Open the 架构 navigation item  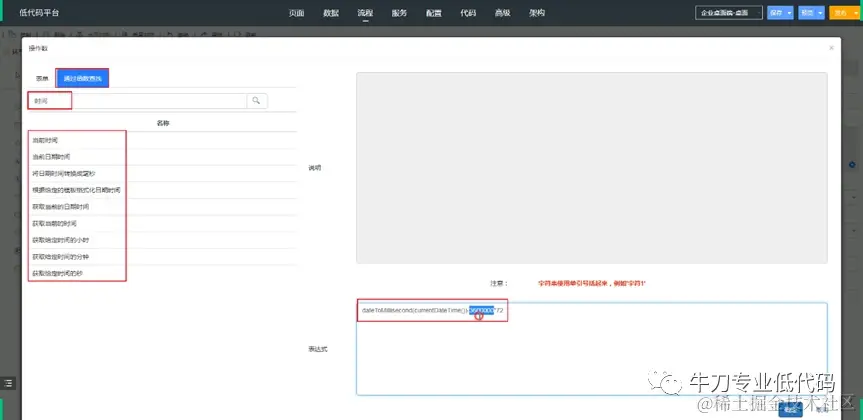click(537, 13)
